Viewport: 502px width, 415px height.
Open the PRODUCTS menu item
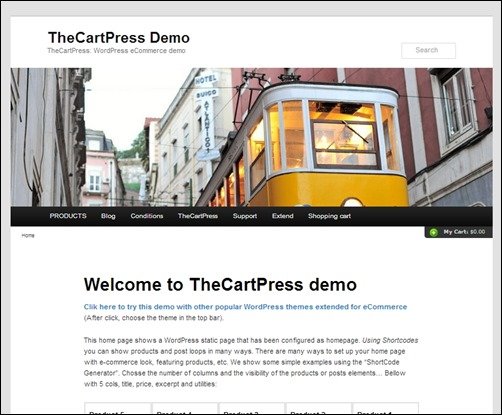pos(68,216)
